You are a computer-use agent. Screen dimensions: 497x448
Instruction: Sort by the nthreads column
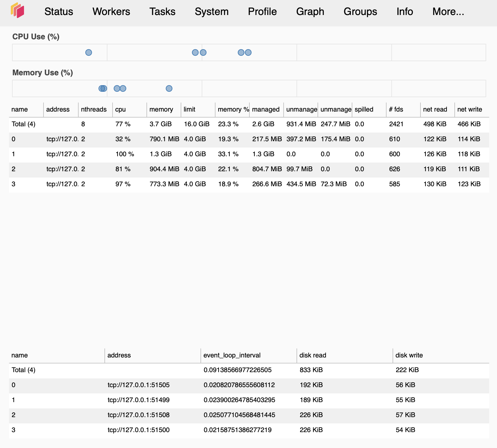pyautogui.click(x=94, y=109)
